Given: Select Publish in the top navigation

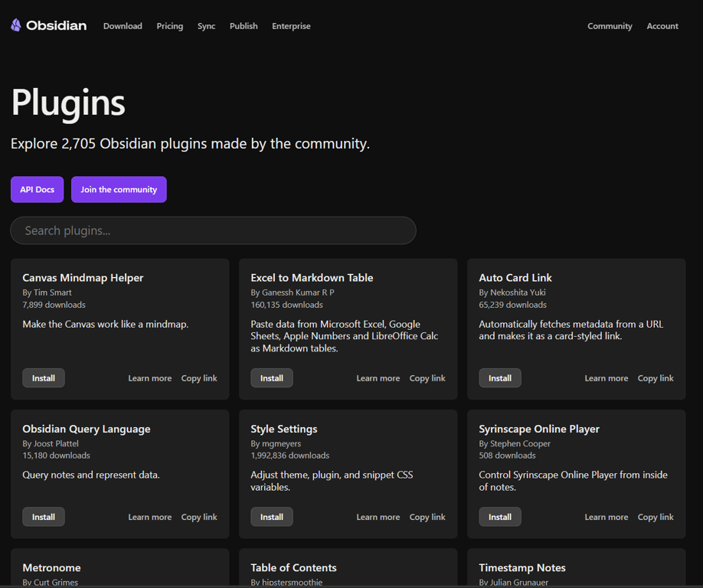Looking at the screenshot, I should (244, 26).
